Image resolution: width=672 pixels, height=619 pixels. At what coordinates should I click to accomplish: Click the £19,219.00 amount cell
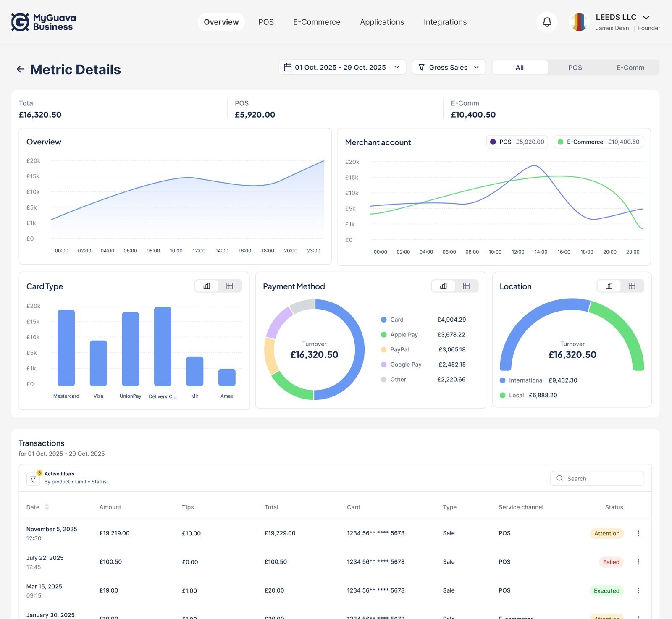114,533
